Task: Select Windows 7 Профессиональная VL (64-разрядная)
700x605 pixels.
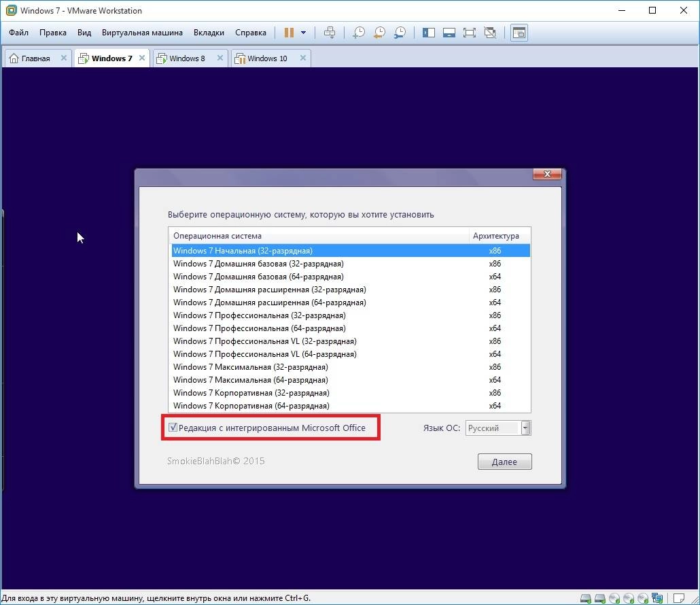Action: pyautogui.click(x=351, y=354)
